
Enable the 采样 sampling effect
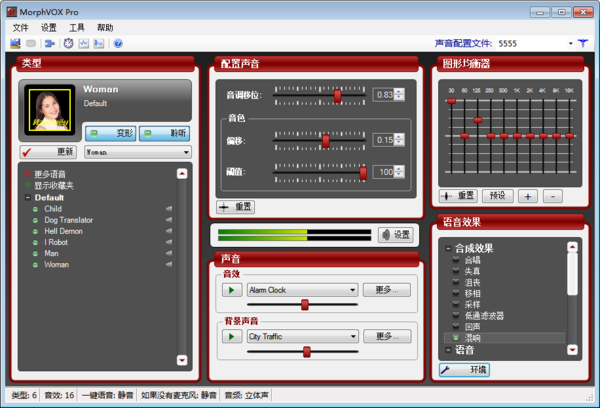coord(456,304)
